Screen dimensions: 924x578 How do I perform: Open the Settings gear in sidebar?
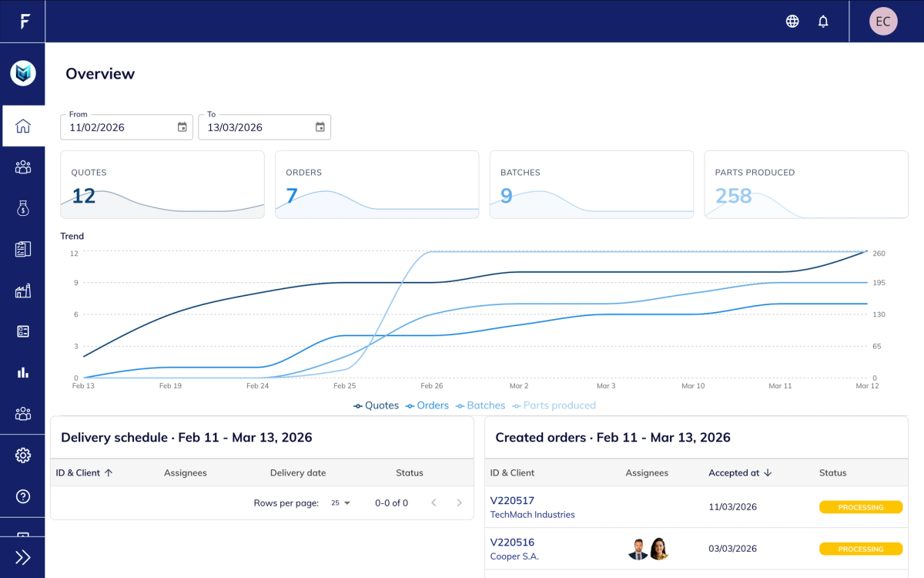coord(23,455)
